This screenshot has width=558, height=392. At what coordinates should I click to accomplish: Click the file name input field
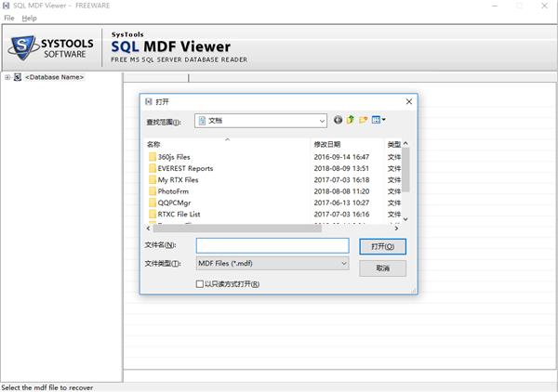point(272,245)
